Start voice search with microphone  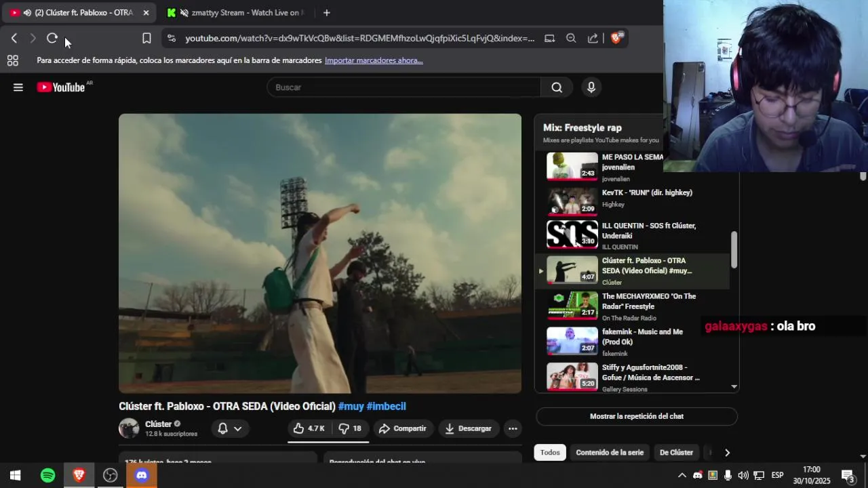pos(591,87)
